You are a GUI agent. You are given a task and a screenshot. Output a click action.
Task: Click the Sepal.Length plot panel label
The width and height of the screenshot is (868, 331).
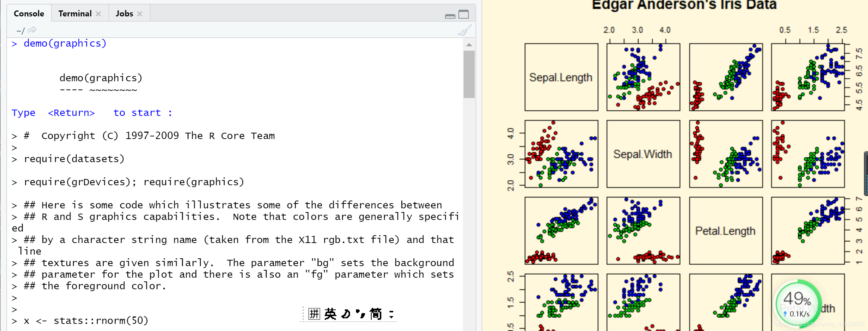[x=560, y=77]
